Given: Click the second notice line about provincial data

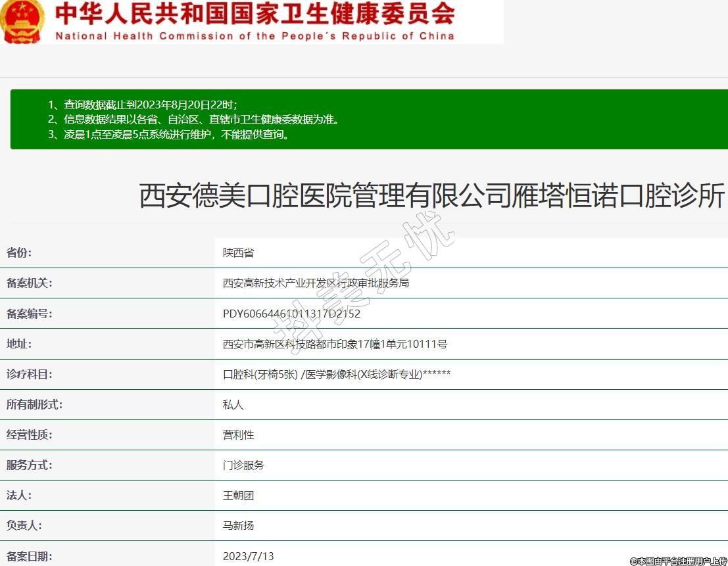Looking at the screenshot, I should click(194, 120).
